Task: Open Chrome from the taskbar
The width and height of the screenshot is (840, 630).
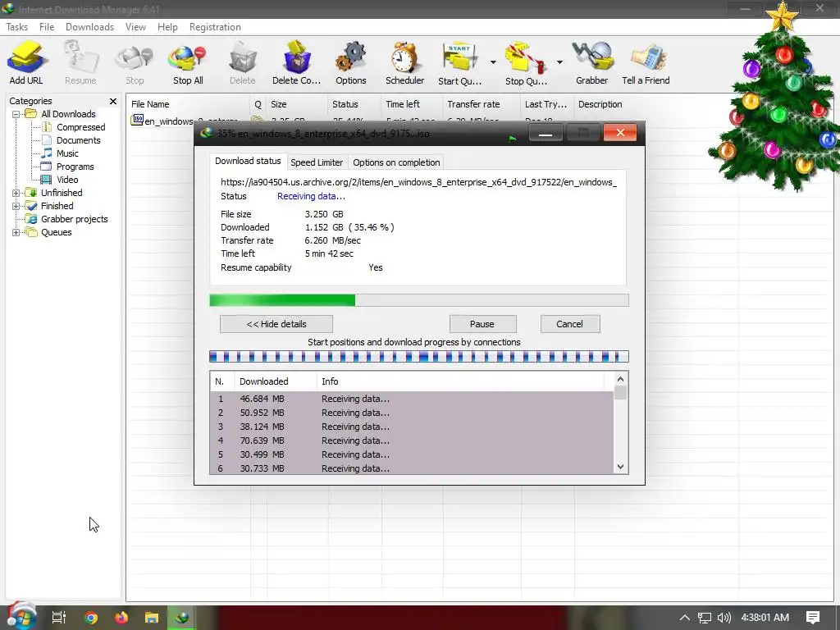Action: pyautogui.click(x=91, y=618)
